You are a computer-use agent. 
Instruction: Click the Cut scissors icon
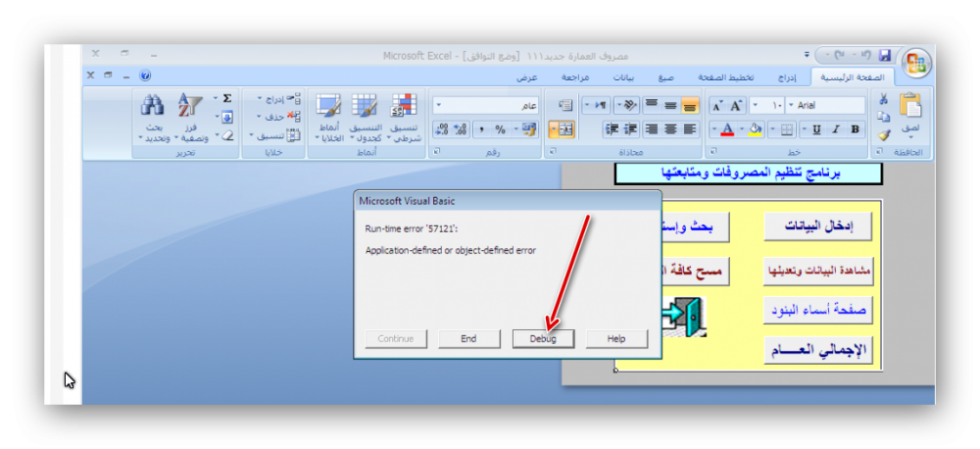point(883,99)
